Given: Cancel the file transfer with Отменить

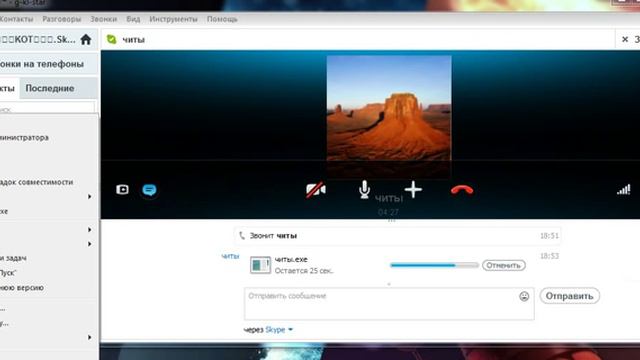Looking at the screenshot, I should [x=504, y=265].
